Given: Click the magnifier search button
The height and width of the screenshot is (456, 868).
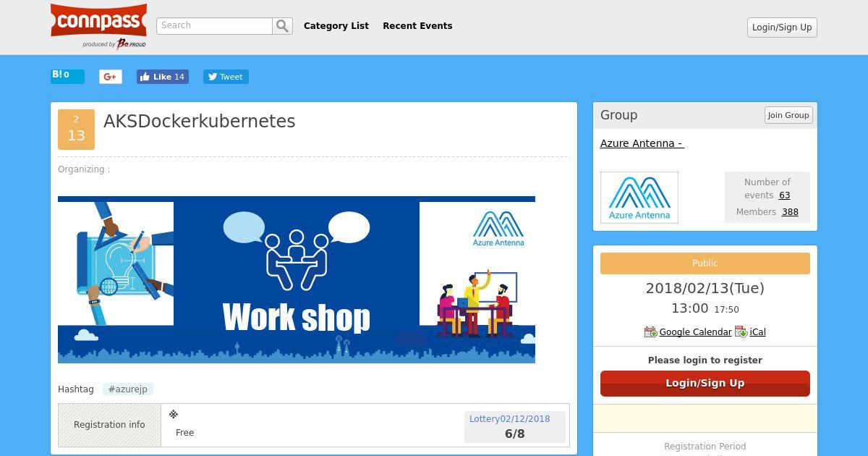Looking at the screenshot, I should pyautogui.click(x=282, y=26).
